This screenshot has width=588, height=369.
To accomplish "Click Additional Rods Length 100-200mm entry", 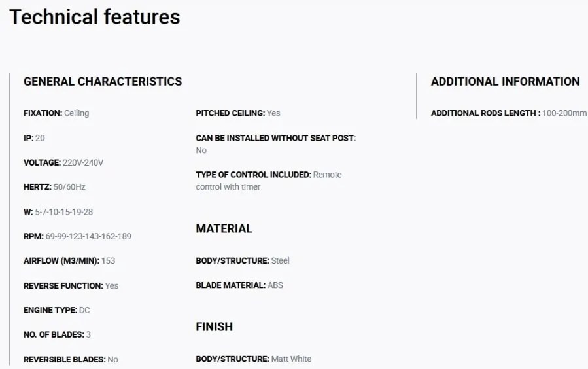I will click(509, 113).
